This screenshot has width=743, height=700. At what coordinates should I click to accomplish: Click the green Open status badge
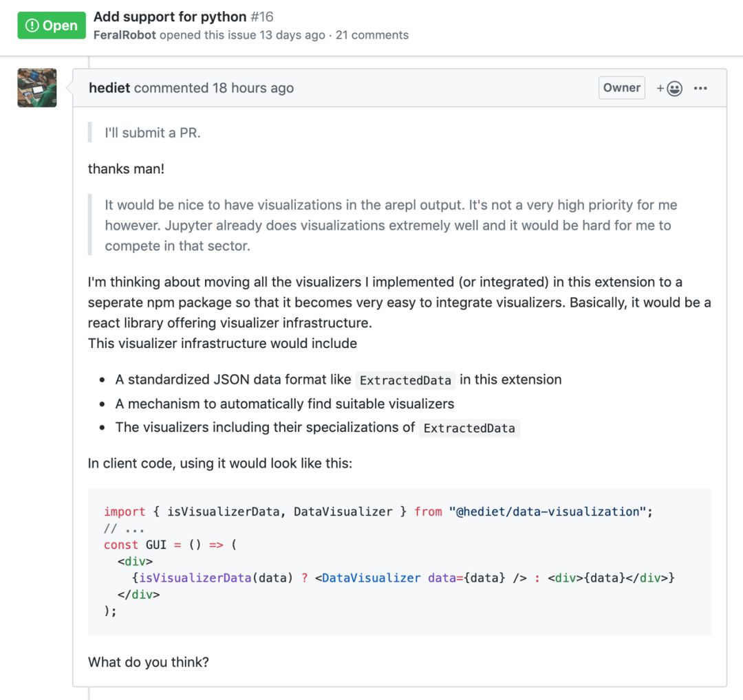pos(52,25)
